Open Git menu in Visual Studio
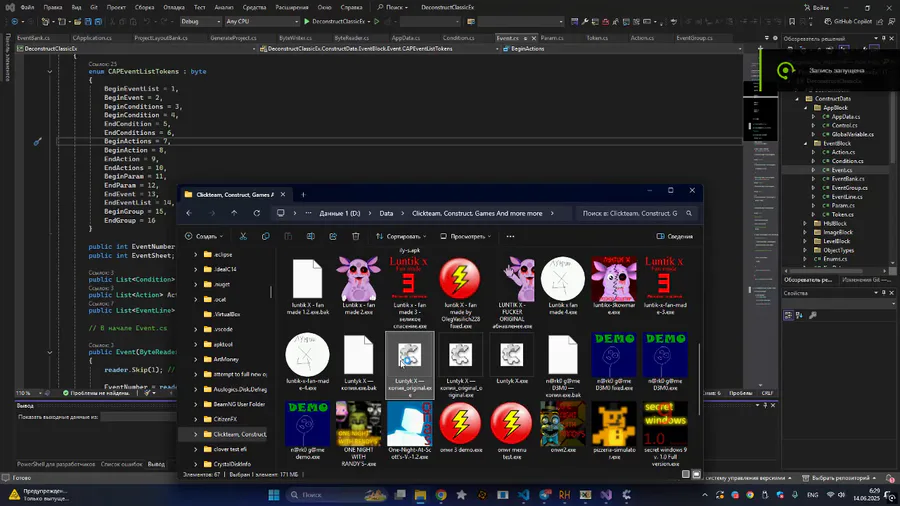Image resolution: width=900 pixels, height=506 pixels. tap(94, 7)
